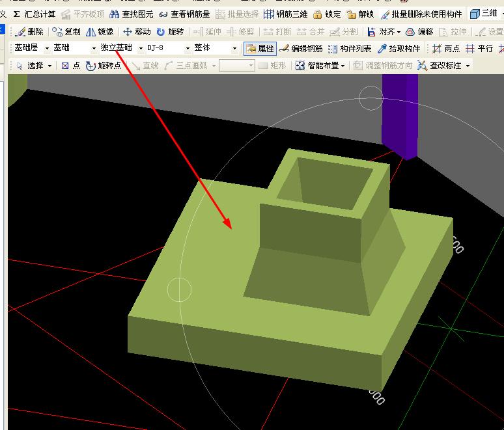The image size is (504, 430).
Task: Click the 矩形 draw button
Action: tap(272, 66)
